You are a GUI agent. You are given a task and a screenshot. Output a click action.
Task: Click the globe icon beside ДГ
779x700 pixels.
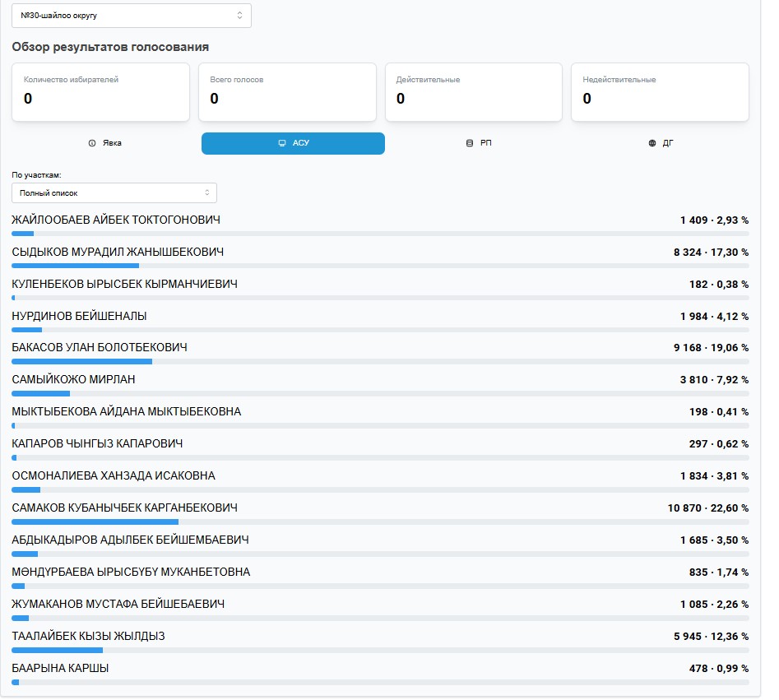point(652,143)
